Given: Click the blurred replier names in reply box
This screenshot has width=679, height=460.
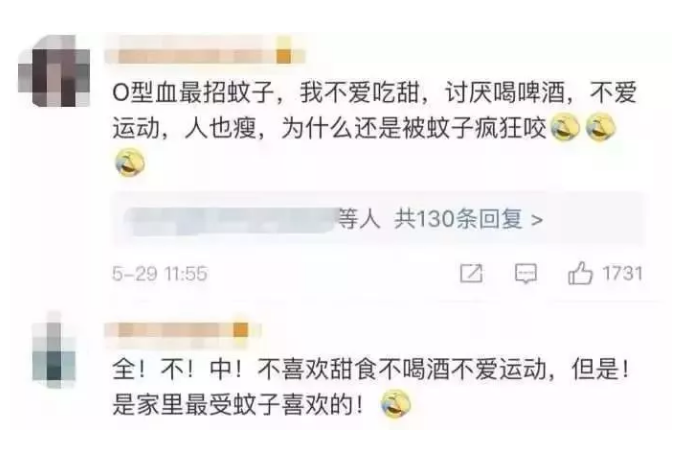Looking at the screenshot, I should point(230,220).
